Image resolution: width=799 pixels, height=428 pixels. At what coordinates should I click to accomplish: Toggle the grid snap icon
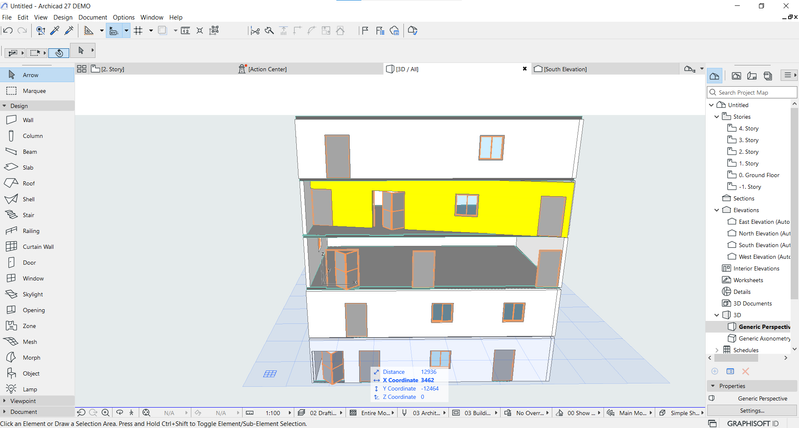137,31
